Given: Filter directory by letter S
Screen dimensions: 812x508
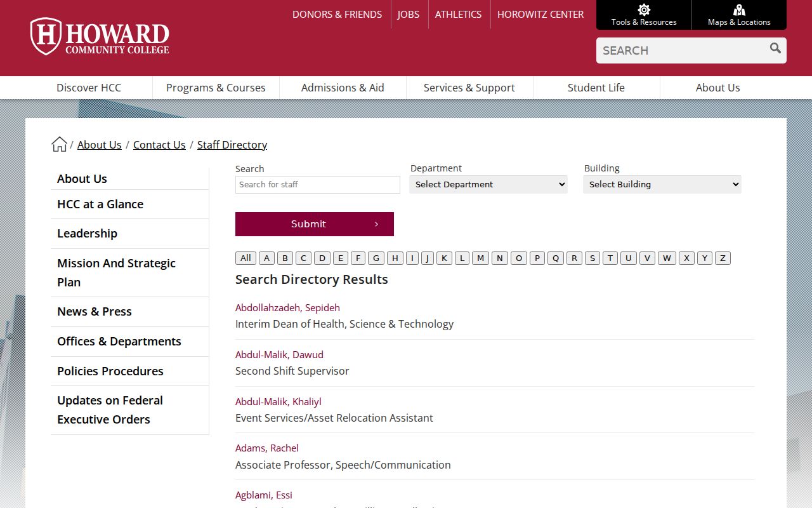Looking at the screenshot, I should click(593, 258).
